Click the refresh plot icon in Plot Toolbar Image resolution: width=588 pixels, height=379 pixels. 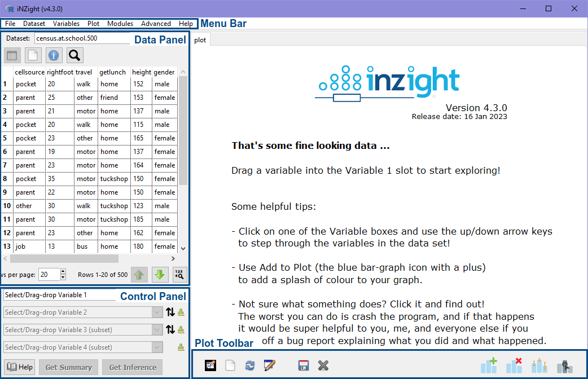coord(249,365)
